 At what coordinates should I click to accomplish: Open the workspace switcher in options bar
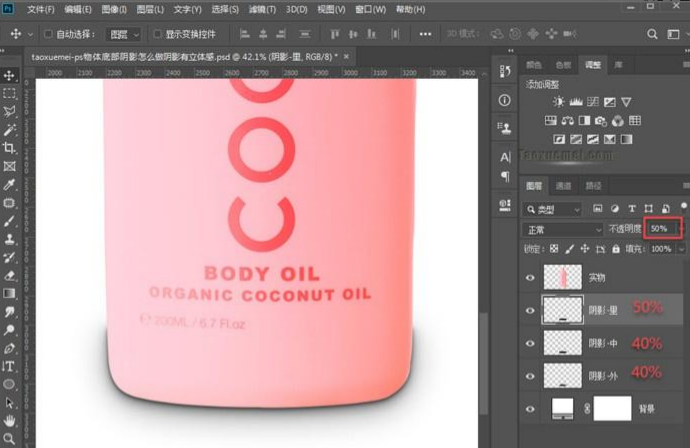coord(673,34)
